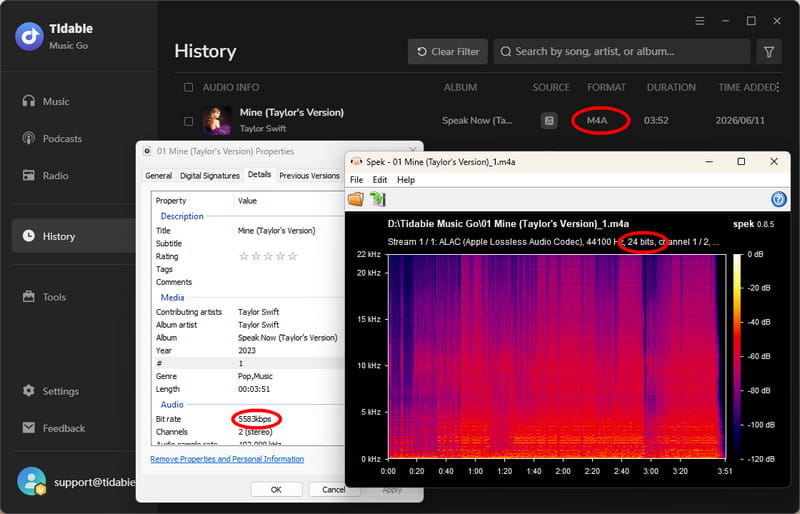Click the TIdable Music Go logo icon

29,36
